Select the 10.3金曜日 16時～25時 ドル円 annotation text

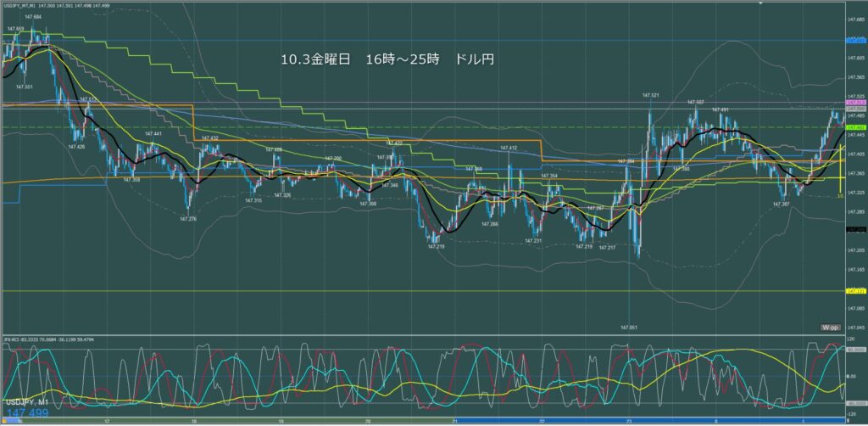click(387, 60)
